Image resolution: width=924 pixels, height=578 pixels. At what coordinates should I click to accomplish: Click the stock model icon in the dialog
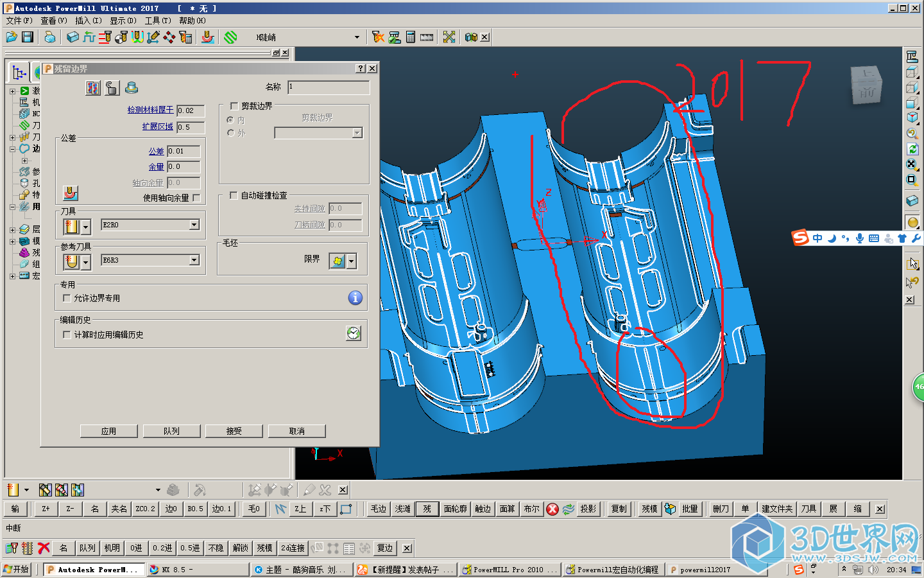[x=132, y=88]
